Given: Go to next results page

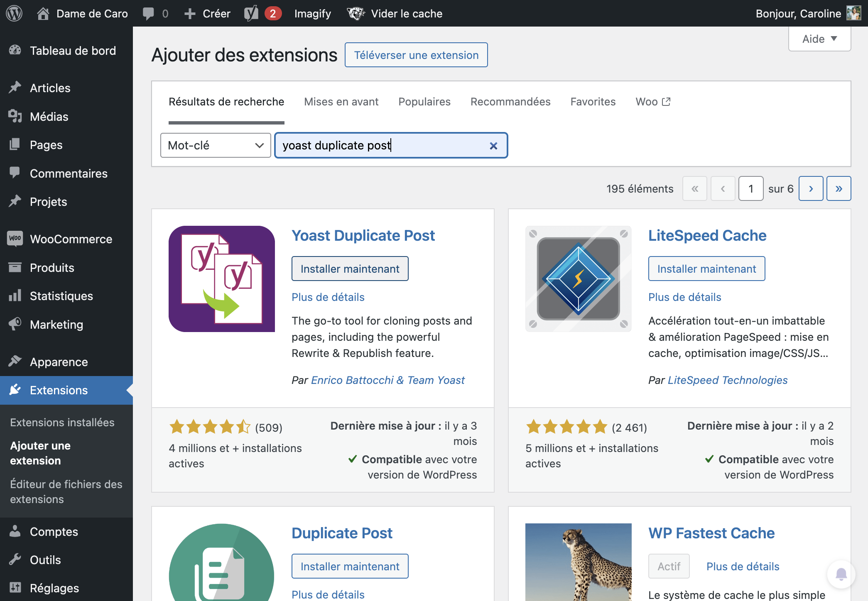Looking at the screenshot, I should click(811, 189).
